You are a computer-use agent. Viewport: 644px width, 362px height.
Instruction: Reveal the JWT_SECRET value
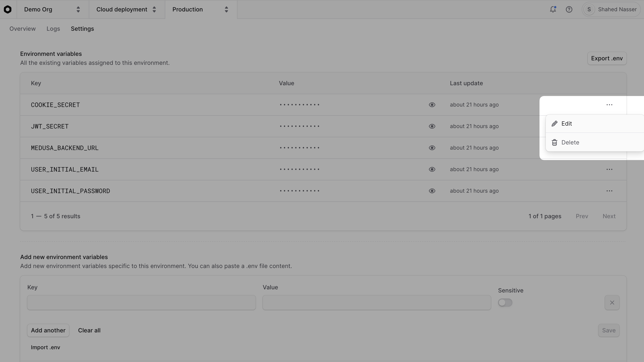432,126
